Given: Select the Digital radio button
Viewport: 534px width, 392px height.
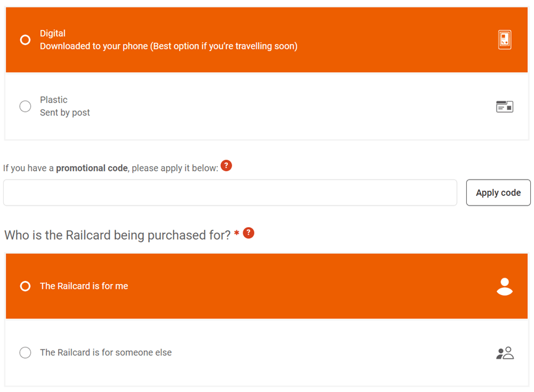Looking at the screenshot, I should point(25,40).
